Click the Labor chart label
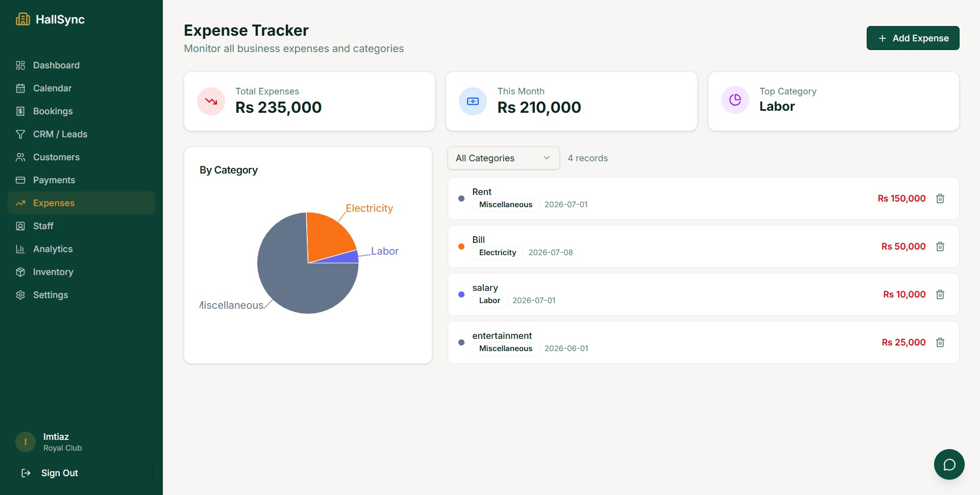This screenshot has height=495, width=980. (x=384, y=251)
